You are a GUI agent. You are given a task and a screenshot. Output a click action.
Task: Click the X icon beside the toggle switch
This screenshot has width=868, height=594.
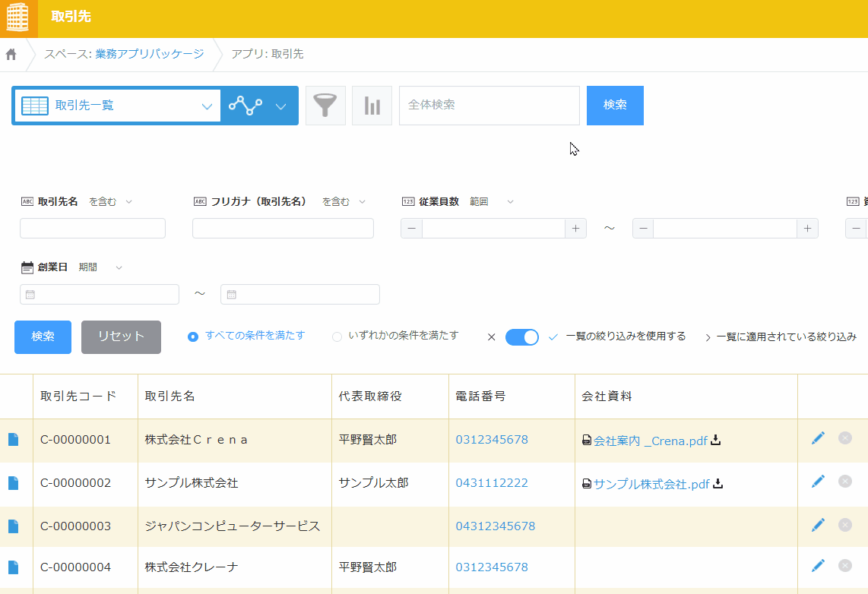pos(491,336)
